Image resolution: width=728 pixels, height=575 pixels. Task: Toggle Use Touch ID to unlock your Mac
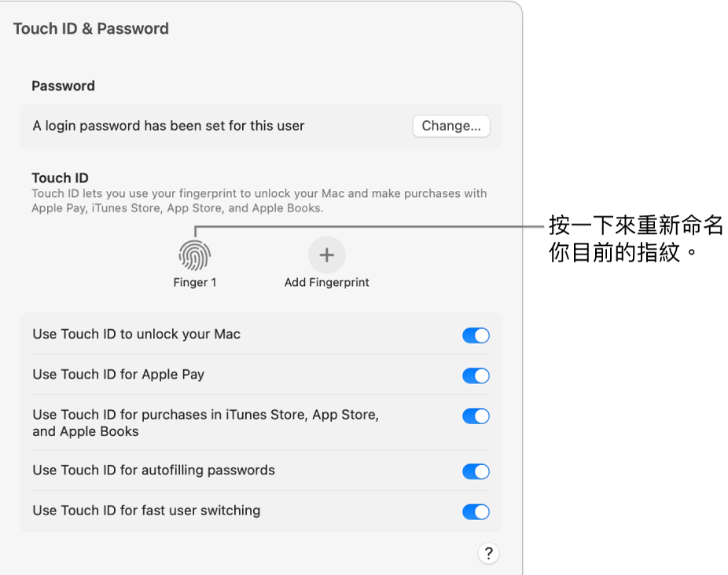pos(476,335)
